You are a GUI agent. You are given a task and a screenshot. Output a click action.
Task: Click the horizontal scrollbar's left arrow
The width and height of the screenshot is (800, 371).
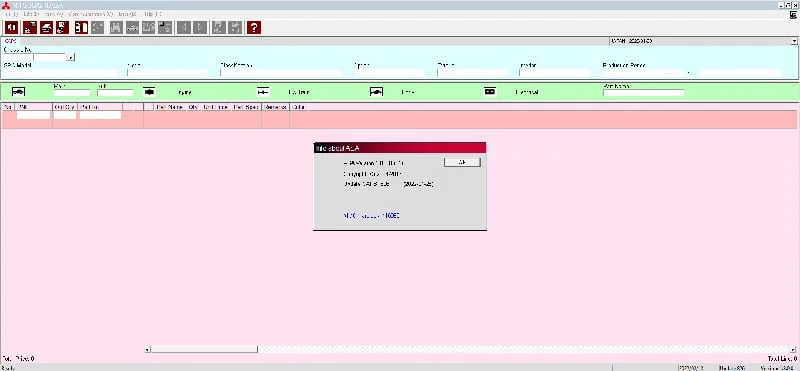(x=147, y=350)
